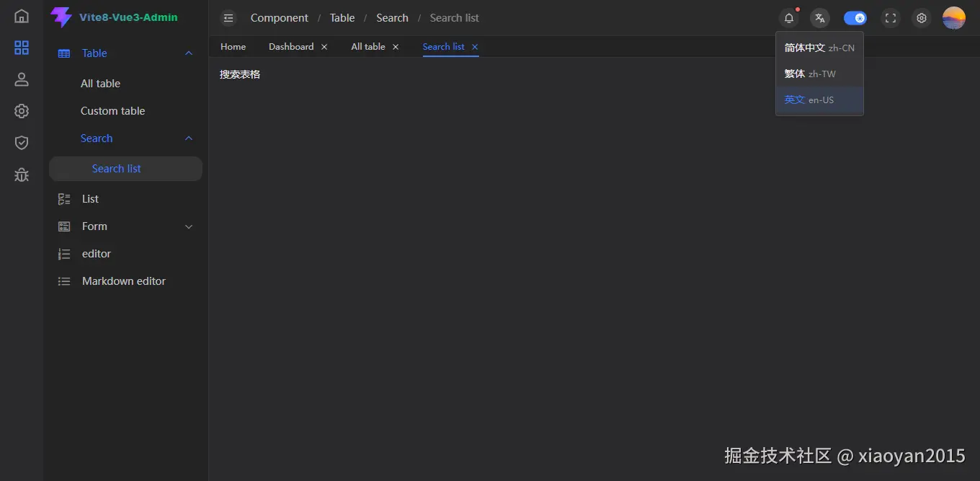Open the editor menu label
This screenshot has height=481, width=980.
click(97, 254)
